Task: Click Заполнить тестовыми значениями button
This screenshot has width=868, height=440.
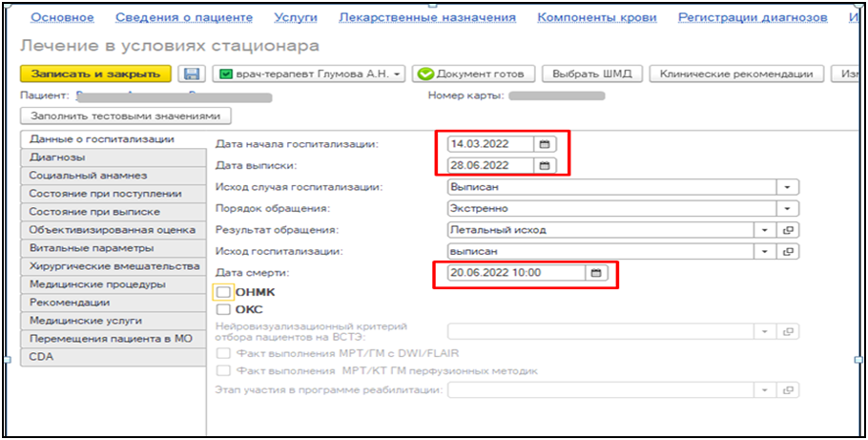Action: point(125,115)
